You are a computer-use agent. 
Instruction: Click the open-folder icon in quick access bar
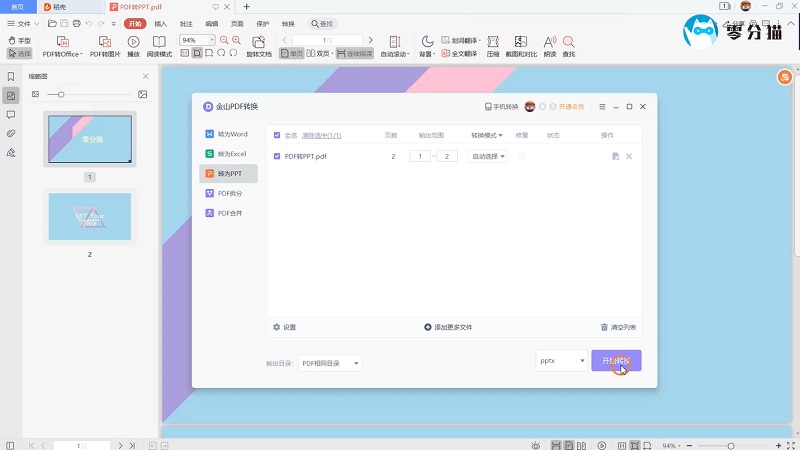[52, 23]
